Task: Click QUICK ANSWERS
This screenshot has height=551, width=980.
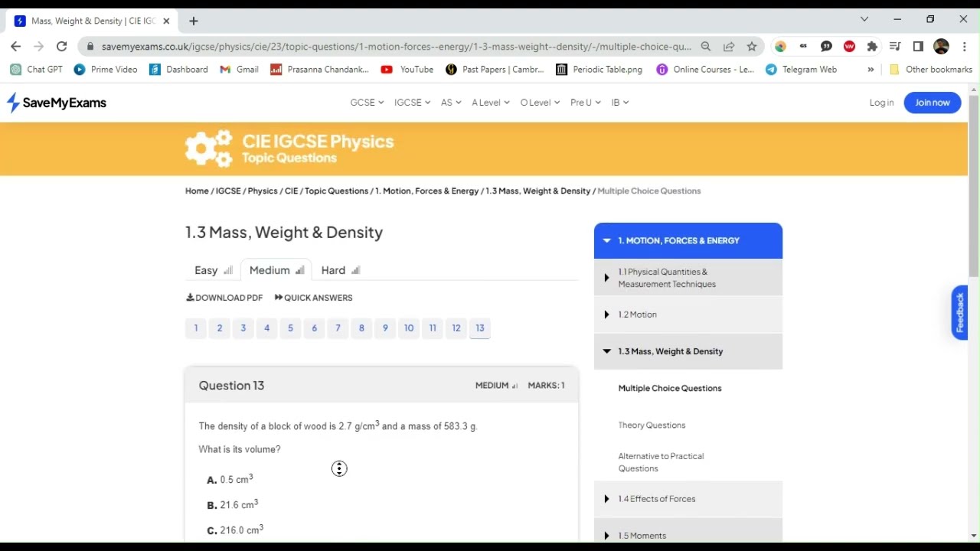Action: pos(313,298)
